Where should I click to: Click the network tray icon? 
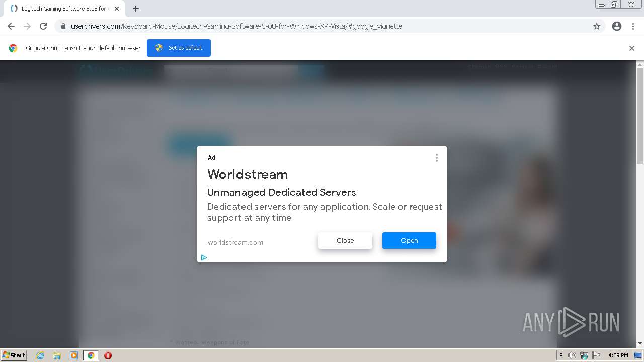(584, 355)
